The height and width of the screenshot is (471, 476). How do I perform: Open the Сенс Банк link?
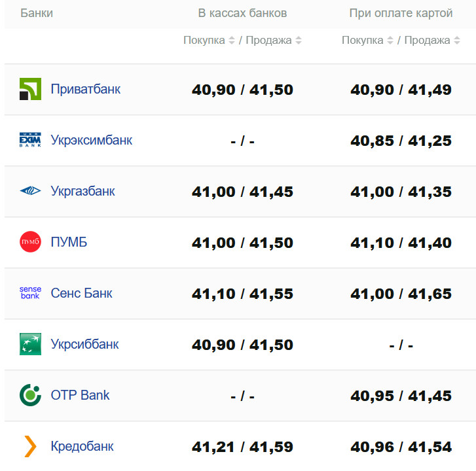82,293
